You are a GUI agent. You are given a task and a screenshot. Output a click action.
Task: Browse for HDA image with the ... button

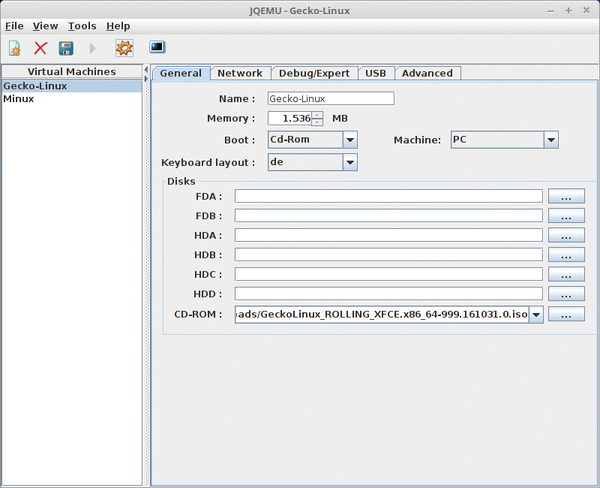[x=566, y=235]
